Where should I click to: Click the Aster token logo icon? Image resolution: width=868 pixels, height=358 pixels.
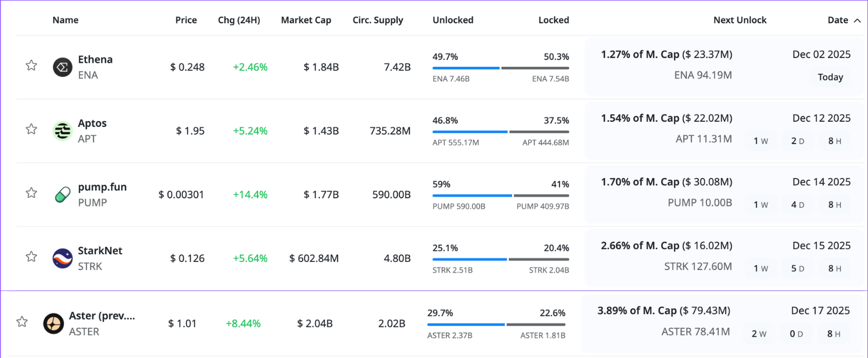click(54, 323)
